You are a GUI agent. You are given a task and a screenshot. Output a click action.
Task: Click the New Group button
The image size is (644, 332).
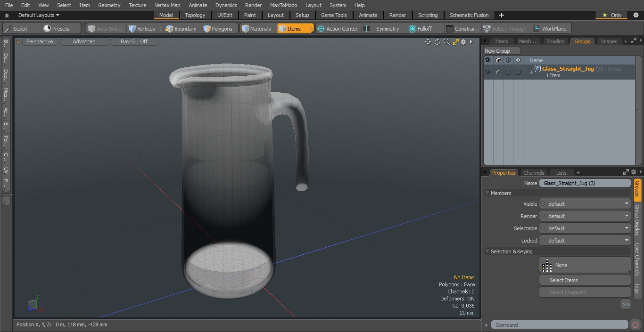click(x=502, y=51)
